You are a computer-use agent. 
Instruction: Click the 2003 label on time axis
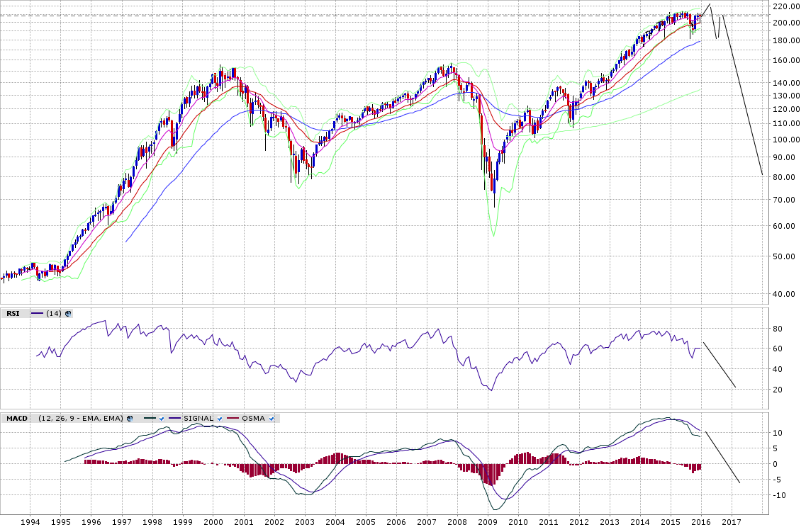pyautogui.click(x=305, y=522)
